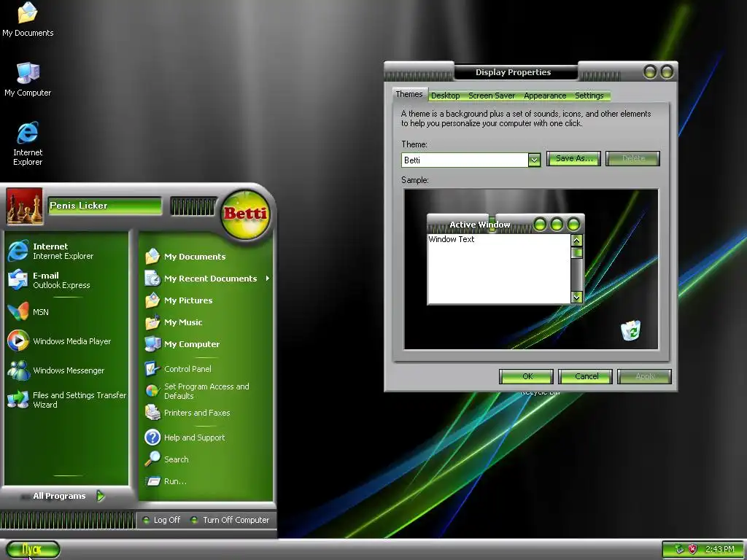
Task: Click the Active Window sample preview title
Action: pyautogui.click(x=480, y=225)
